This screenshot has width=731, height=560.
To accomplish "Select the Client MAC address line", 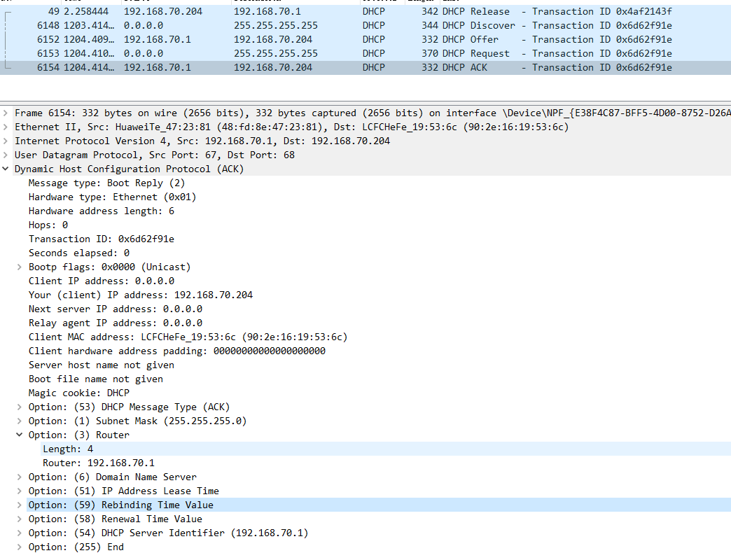I will pyautogui.click(x=188, y=337).
